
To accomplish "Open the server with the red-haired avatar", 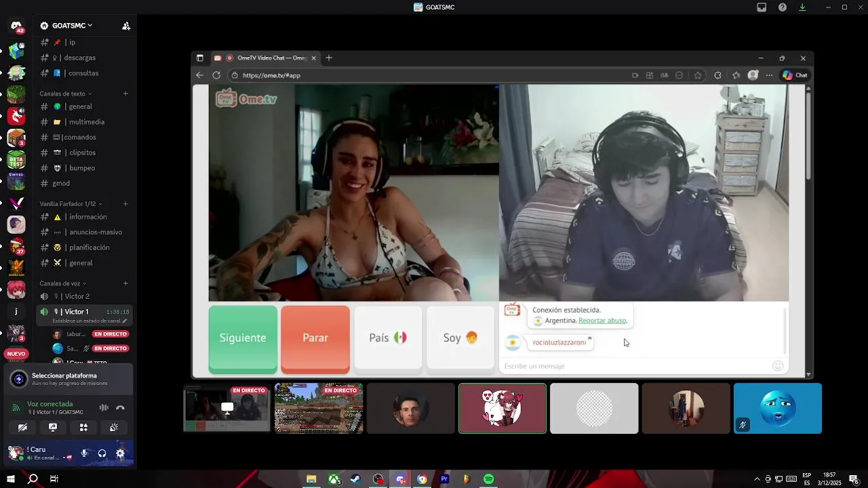I will [x=16, y=290].
